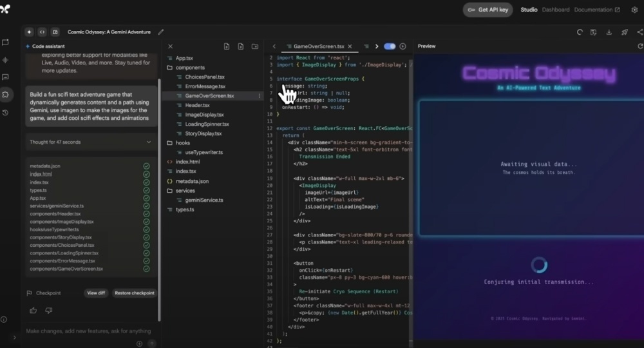This screenshot has width=644, height=348.
Task: Click the send prompt arrow button
Action: coord(152,343)
